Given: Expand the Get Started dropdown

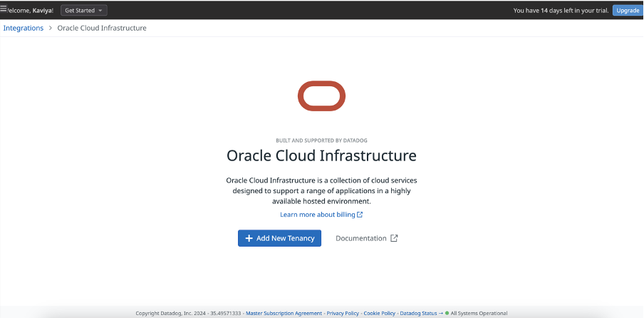Looking at the screenshot, I should coord(84,10).
